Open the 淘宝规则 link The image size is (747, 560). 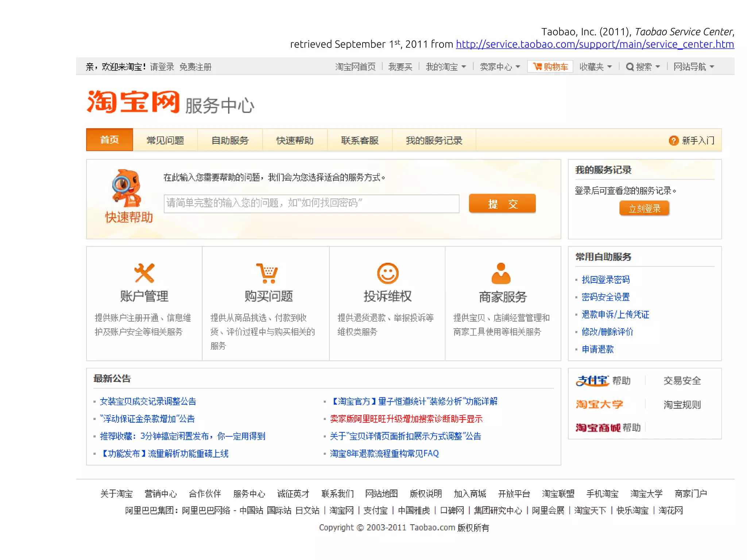click(682, 404)
